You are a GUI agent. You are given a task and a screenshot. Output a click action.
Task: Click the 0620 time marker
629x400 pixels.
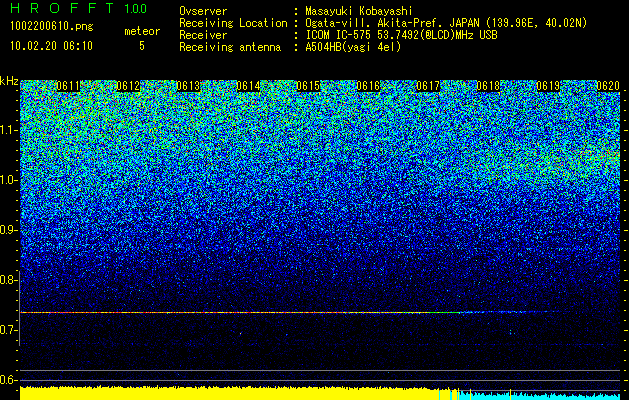click(608, 86)
